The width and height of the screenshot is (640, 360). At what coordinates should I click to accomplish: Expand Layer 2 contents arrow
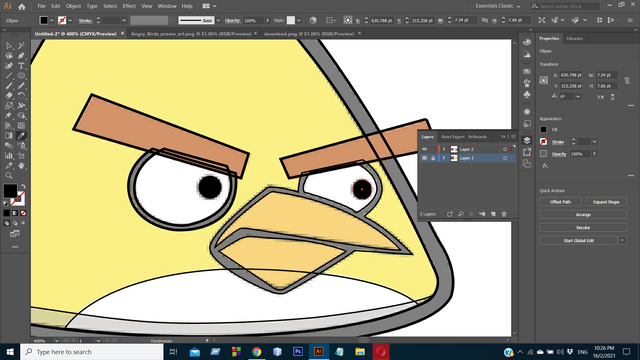[x=444, y=149]
